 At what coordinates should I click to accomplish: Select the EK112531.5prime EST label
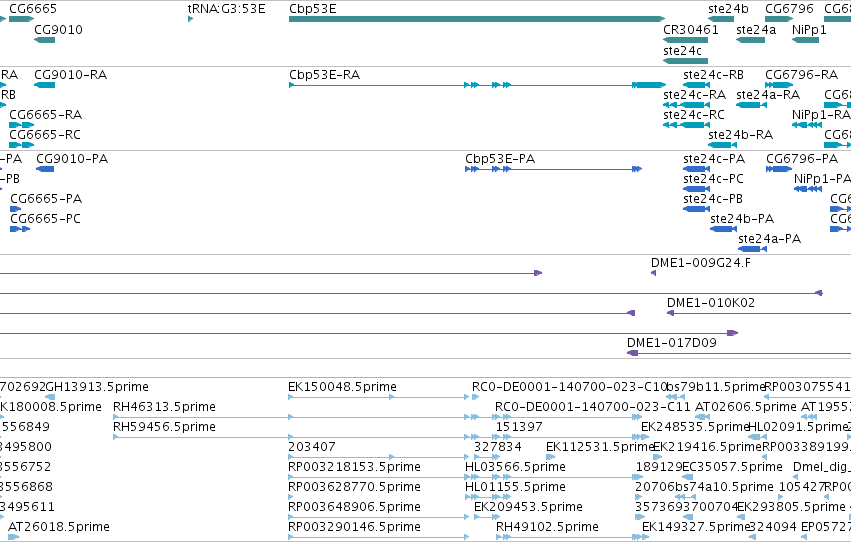600,448
